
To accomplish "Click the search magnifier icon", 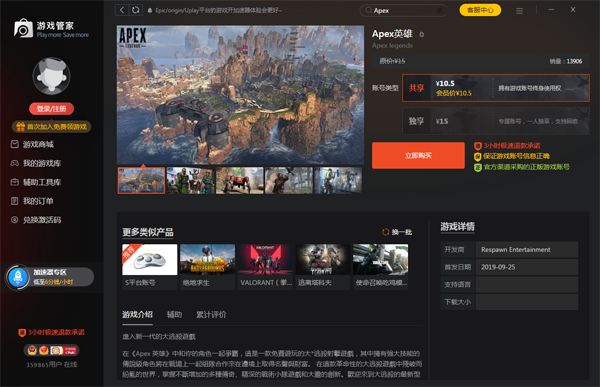I will point(368,10).
